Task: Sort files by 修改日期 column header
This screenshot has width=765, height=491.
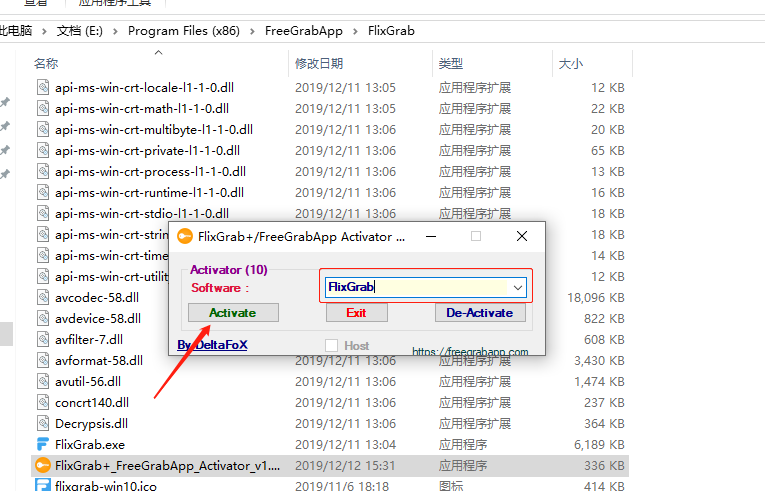Action: point(319,63)
